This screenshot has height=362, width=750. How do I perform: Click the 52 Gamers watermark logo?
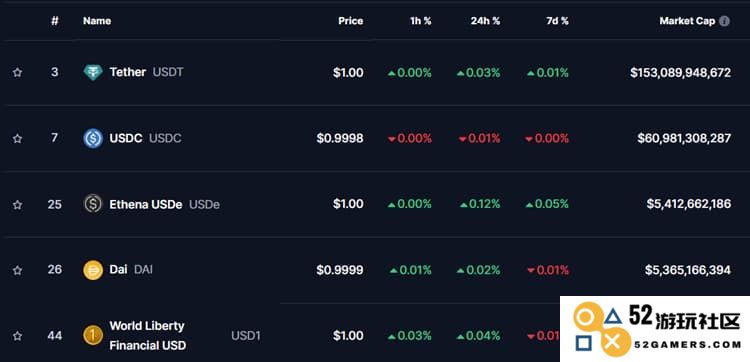[x=655, y=329]
